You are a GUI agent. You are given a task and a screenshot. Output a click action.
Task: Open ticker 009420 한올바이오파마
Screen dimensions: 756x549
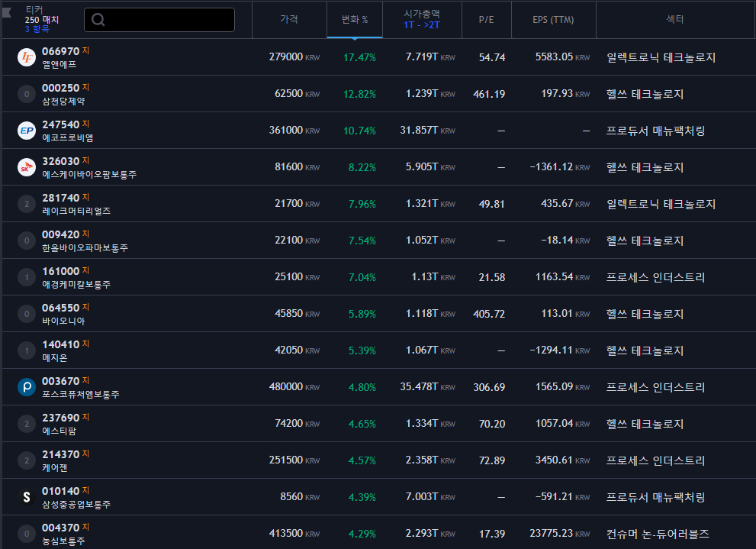(x=60, y=234)
